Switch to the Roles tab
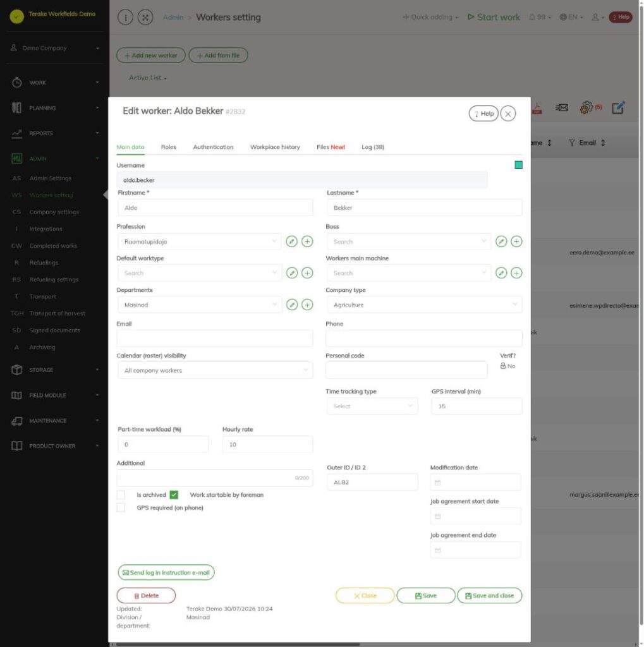 pos(169,147)
